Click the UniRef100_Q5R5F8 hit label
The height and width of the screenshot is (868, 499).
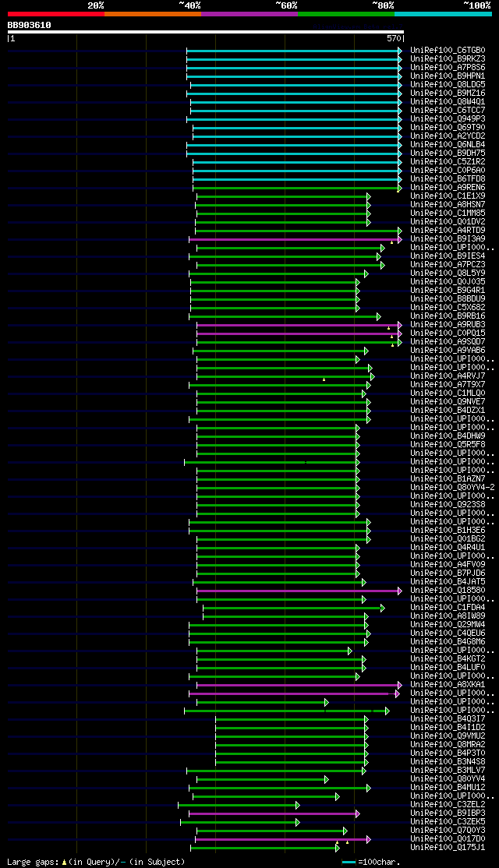coord(448,445)
